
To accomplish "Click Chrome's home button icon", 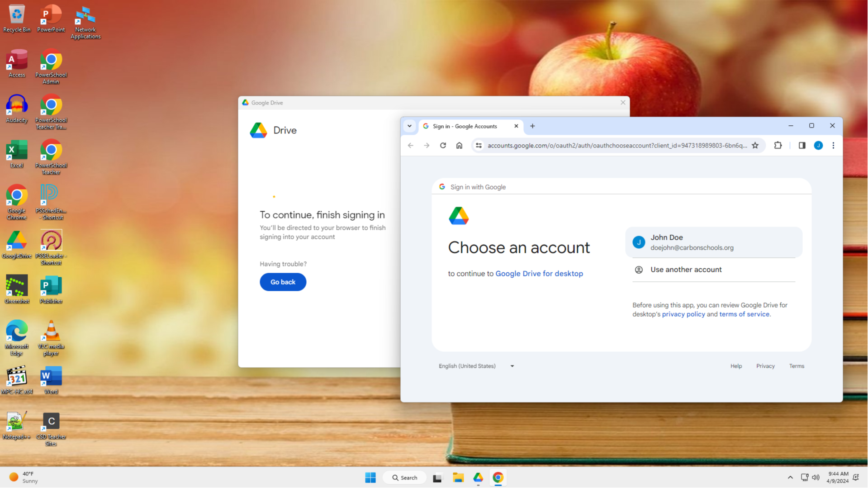I will (459, 146).
